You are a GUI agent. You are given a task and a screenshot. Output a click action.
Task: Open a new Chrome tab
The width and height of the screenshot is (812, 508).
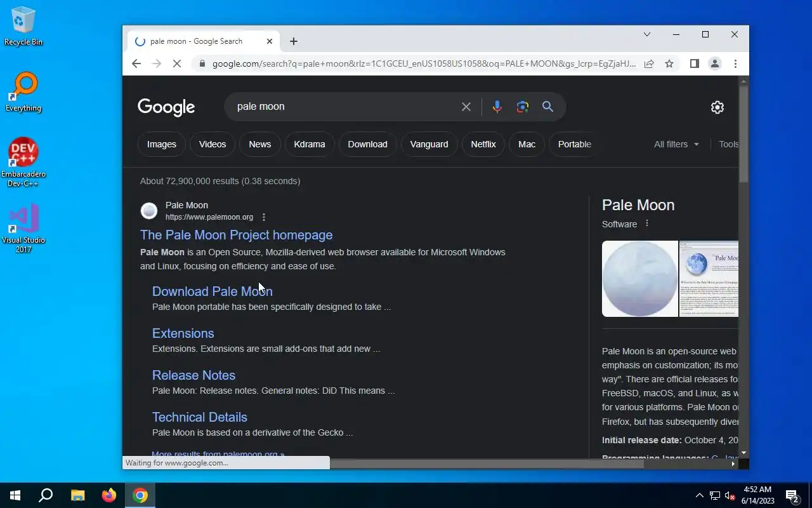click(293, 41)
